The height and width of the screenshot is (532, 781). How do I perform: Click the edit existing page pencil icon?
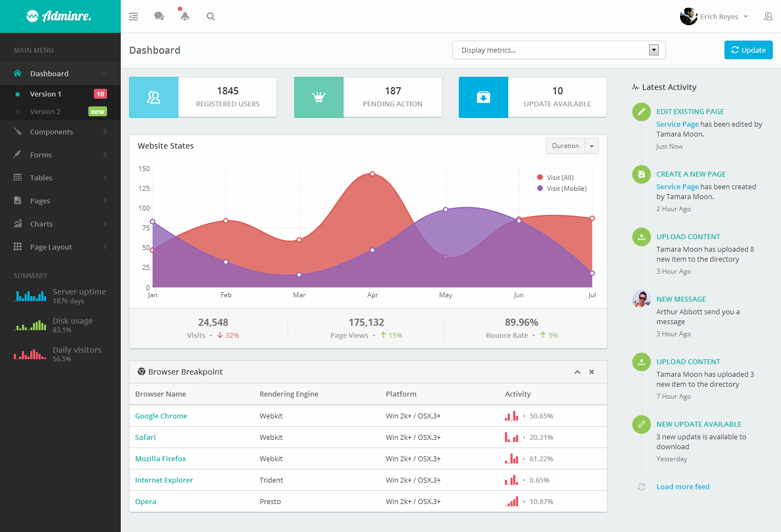point(641,112)
